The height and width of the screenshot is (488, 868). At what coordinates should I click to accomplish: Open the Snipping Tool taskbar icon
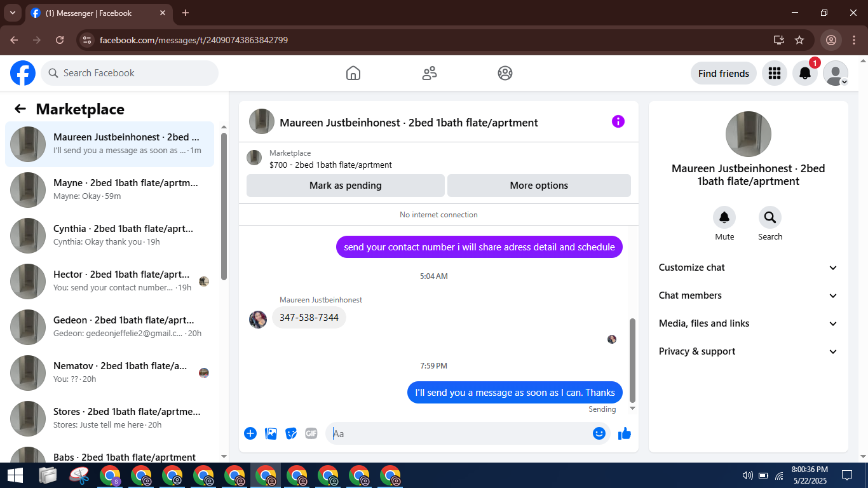(x=79, y=475)
